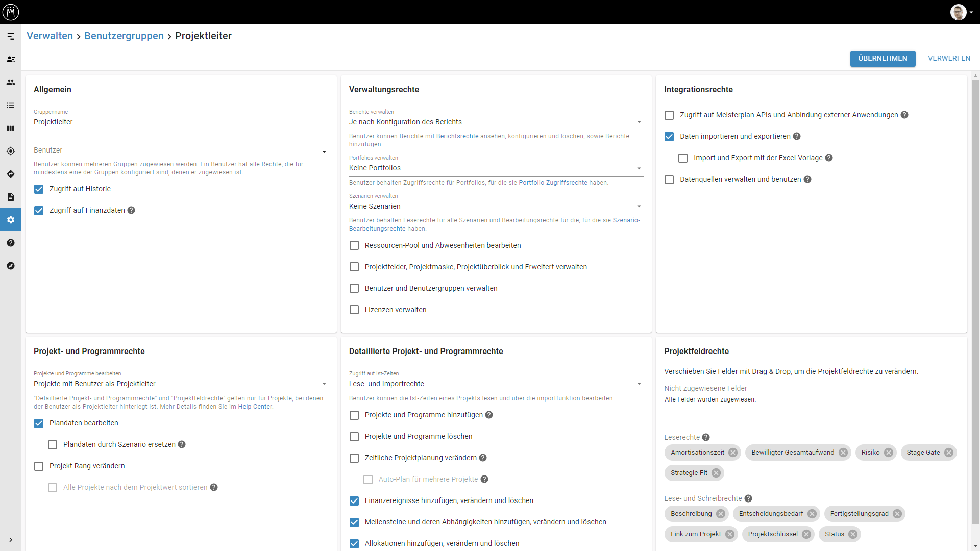Image resolution: width=980 pixels, height=551 pixels.
Task: Uncheck Zugriff auf Historie
Action: pos(39,189)
